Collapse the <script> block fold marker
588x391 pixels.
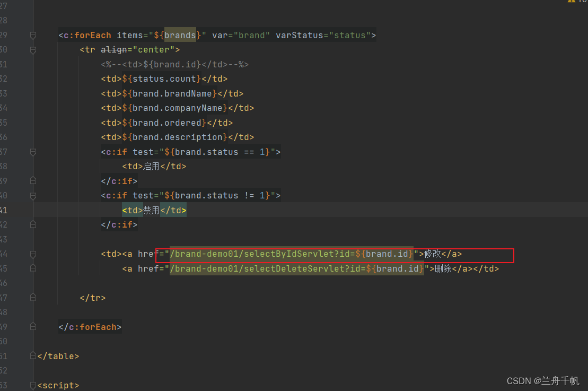(33, 385)
